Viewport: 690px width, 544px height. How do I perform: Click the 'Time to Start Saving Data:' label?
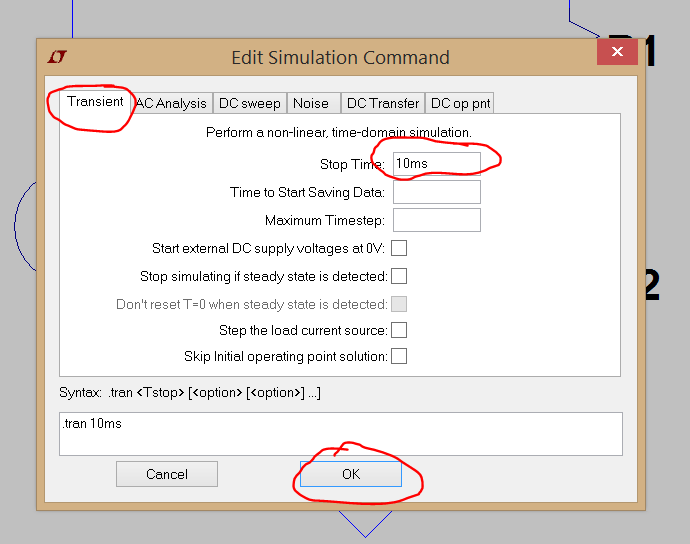(x=307, y=192)
